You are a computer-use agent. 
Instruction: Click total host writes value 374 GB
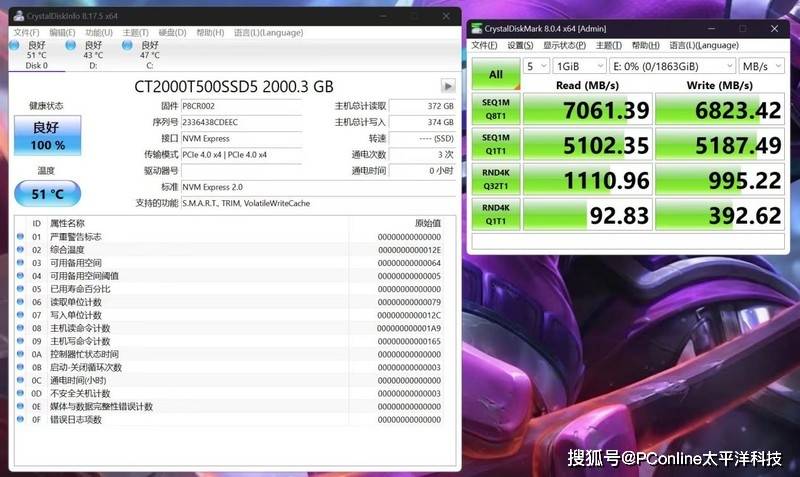point(422,122)
